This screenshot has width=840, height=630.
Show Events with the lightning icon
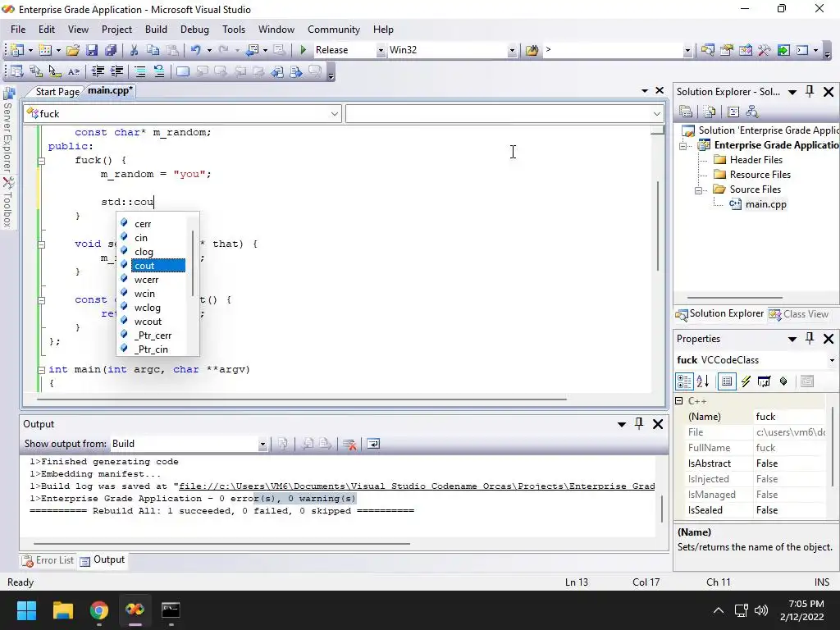pyautogui.click(x=746, y=381)
